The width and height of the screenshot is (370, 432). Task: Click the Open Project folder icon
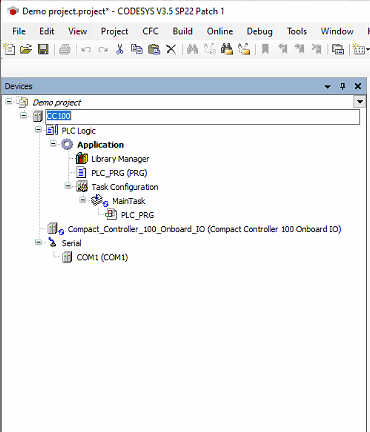tap(26, 49)
